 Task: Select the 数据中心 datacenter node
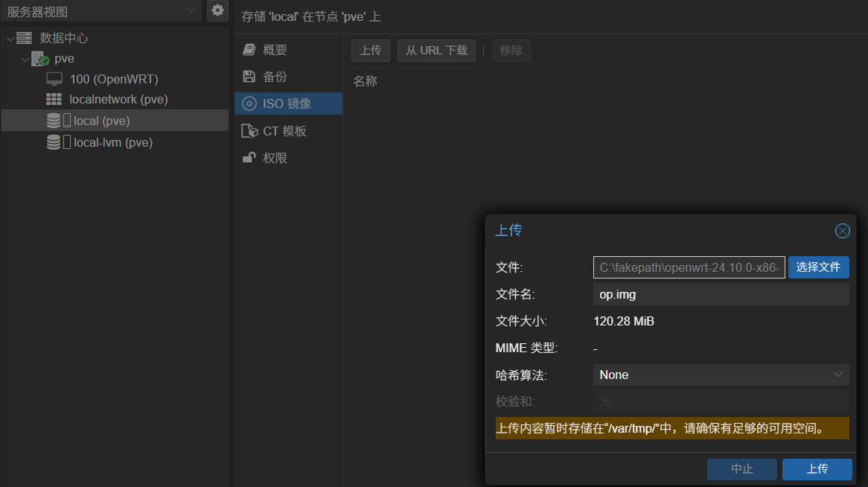[x=63, y=38]
